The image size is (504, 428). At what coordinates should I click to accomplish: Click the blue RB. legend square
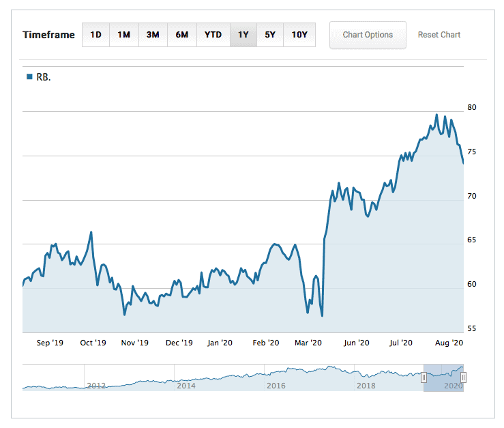coord(29,77)
